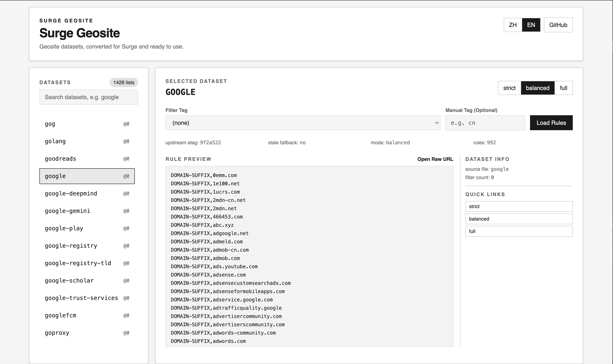Click the DOMAIN-SUFFIX,2mdn.net rule line
The image size is (613, 364).
(x=204, y=209)
